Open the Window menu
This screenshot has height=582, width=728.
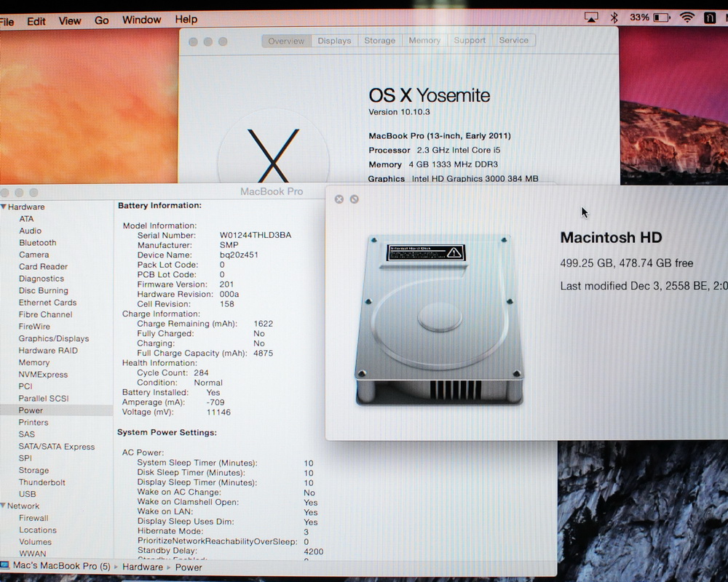point(142,20)
